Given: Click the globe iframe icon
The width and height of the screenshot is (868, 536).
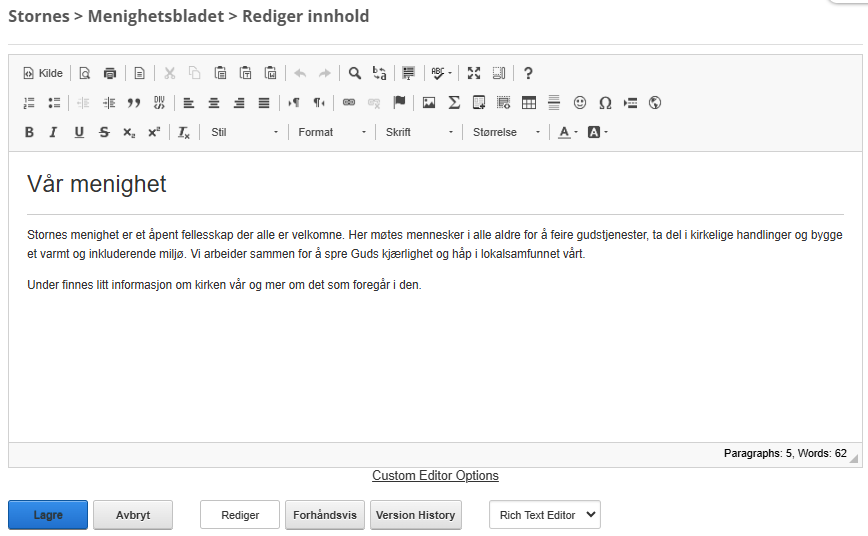Looking at the screenshot, I should (655, 103).
